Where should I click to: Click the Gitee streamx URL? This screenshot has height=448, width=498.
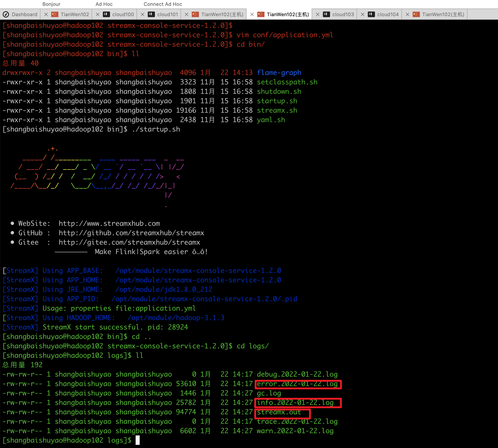[x=129, y=242]
